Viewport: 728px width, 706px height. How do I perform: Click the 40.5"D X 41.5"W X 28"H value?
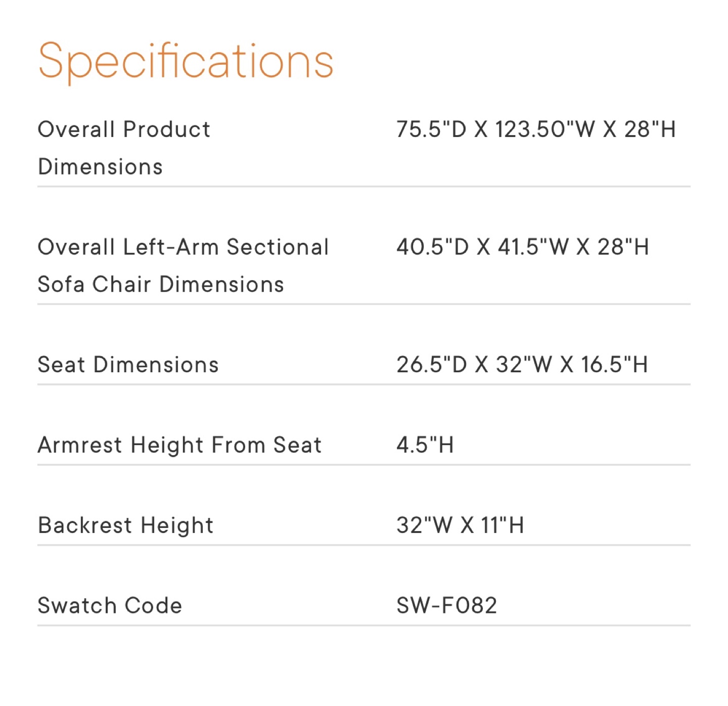click(x=522, y=247)
